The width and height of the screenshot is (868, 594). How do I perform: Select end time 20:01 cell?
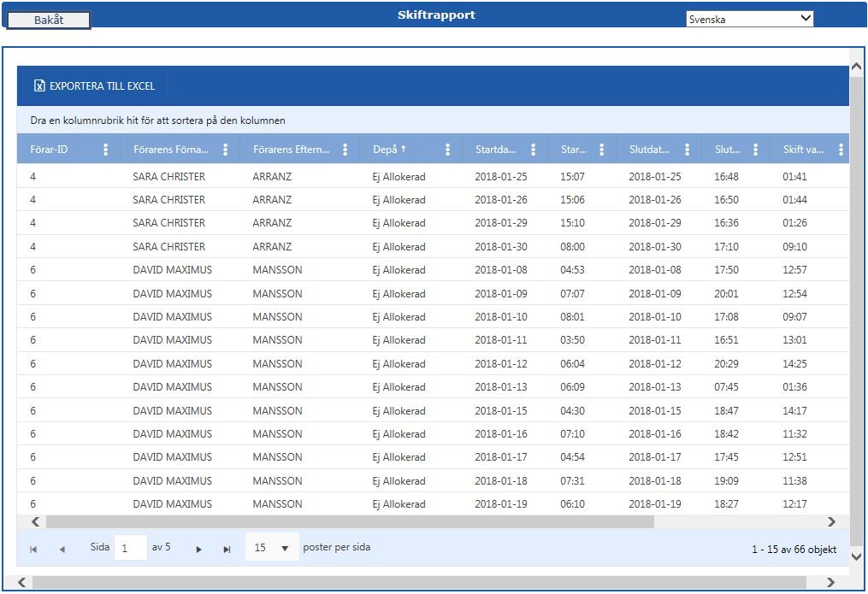pyautogui.click(x=726, y=294)
